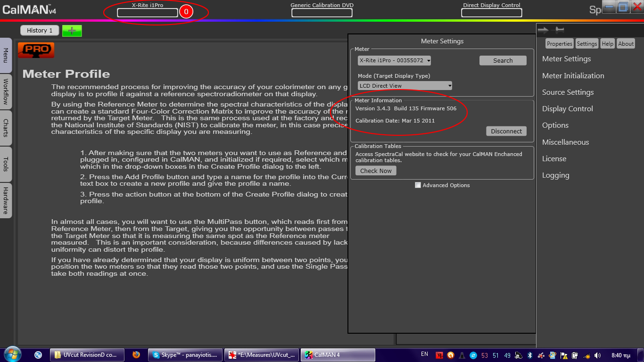Open Logging in the side menu

click(555, 175)
